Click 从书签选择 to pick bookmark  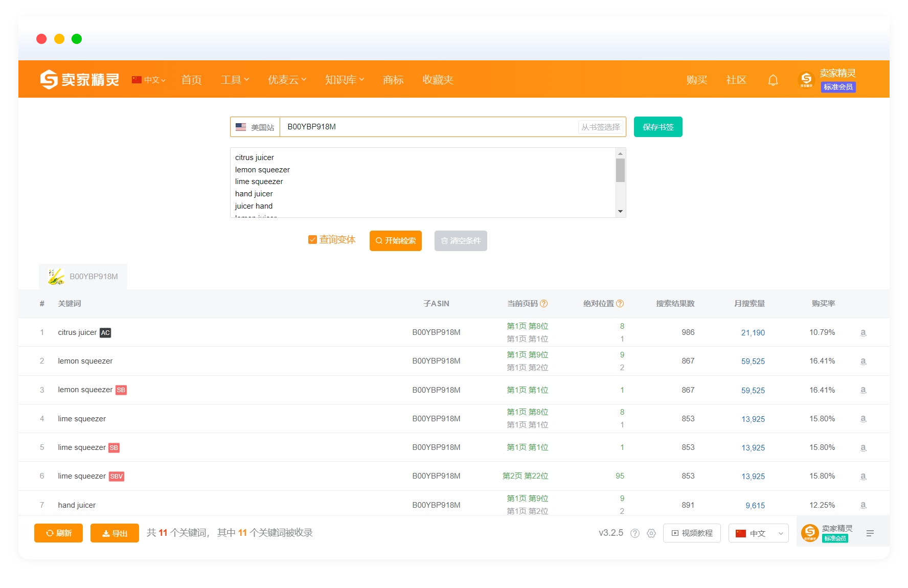(x=601, y=127)
